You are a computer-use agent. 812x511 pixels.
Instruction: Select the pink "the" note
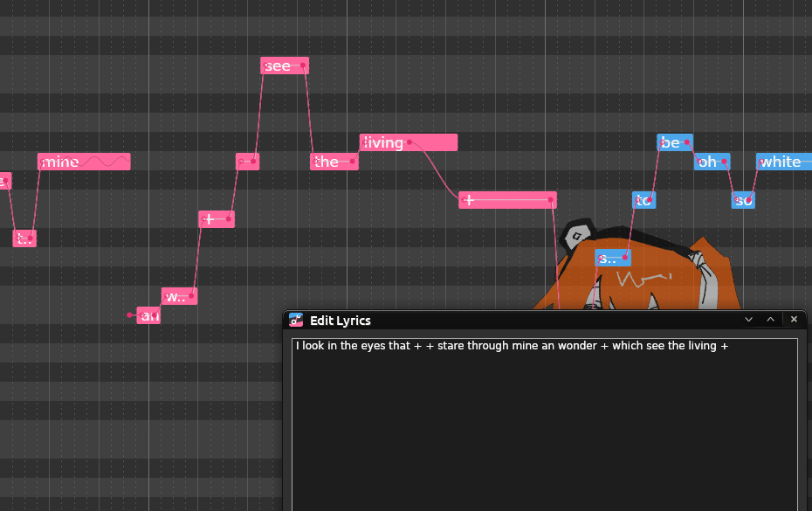(334, 162)
